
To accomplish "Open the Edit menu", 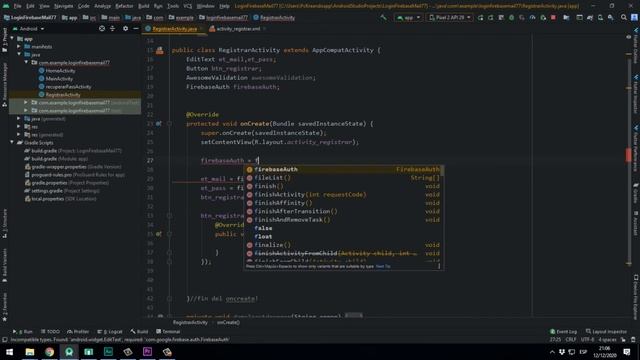I will coord(31,6).
